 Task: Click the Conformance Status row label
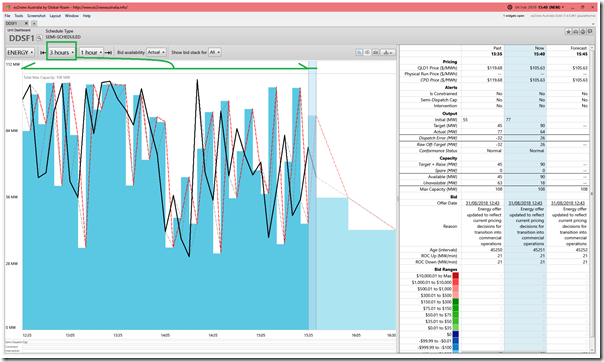[438, 151]
